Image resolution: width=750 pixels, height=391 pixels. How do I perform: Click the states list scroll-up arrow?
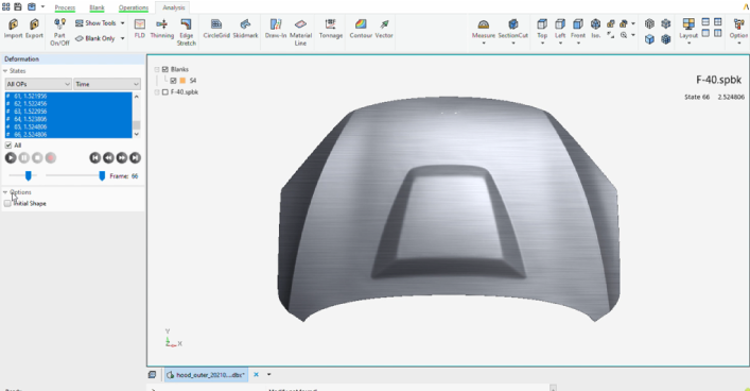tap(137, 97)
